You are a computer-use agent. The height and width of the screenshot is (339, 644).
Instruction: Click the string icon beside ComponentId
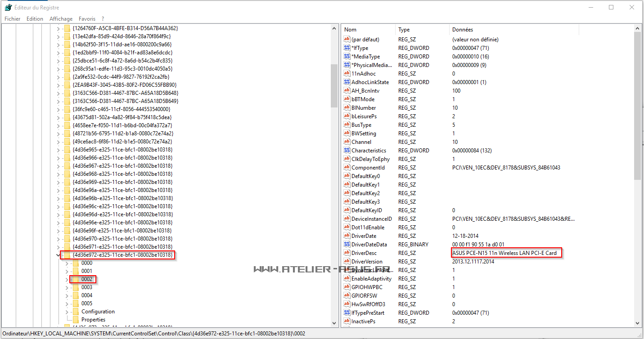[347, 168]
